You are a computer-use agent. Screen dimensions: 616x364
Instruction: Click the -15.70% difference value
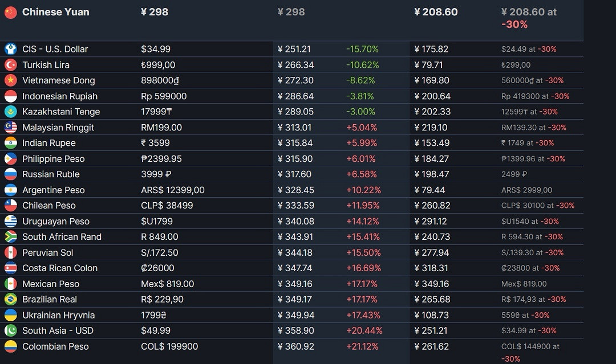coord(362,50)
